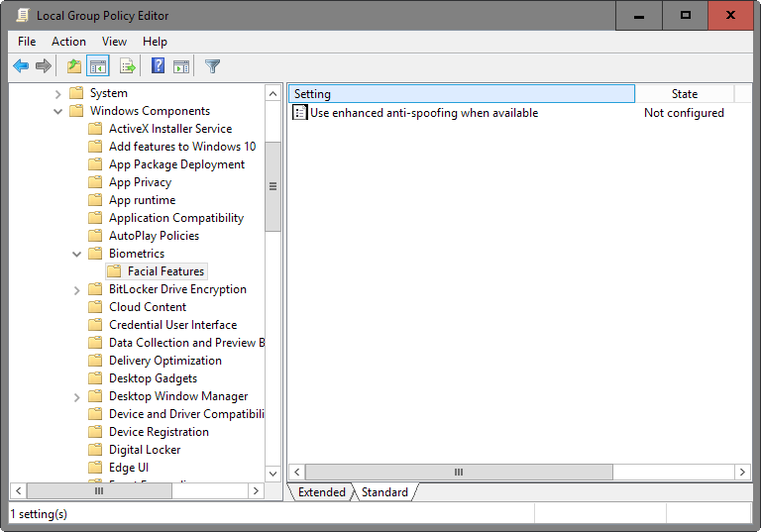The width and height of the screenshot is (761, 532).
Task: Click the System folder icon
Action: (x=76, y=93)
